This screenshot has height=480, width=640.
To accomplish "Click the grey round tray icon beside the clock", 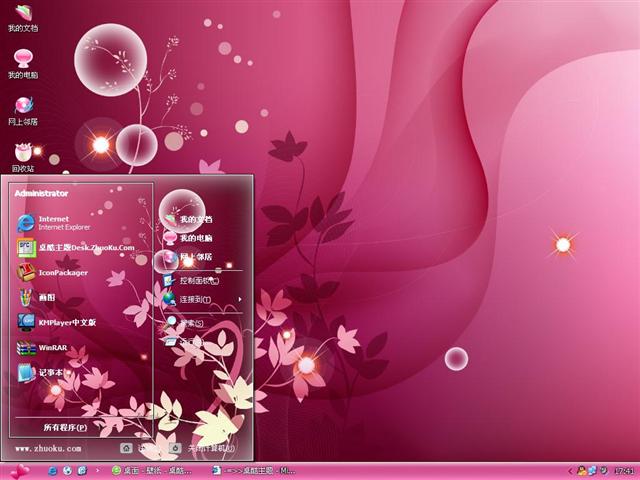I will 603,471.
